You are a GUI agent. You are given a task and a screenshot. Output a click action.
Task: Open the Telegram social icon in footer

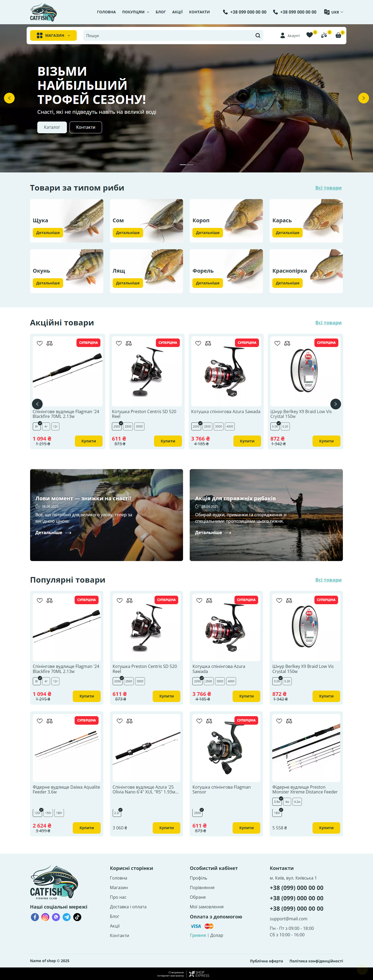click(x=67, y=917)
